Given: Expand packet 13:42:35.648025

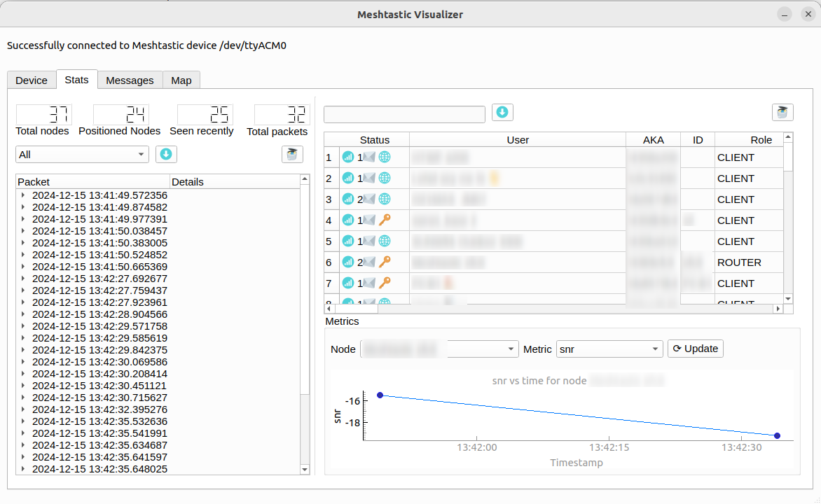Looking at the screenshot, I should [23, 469].
